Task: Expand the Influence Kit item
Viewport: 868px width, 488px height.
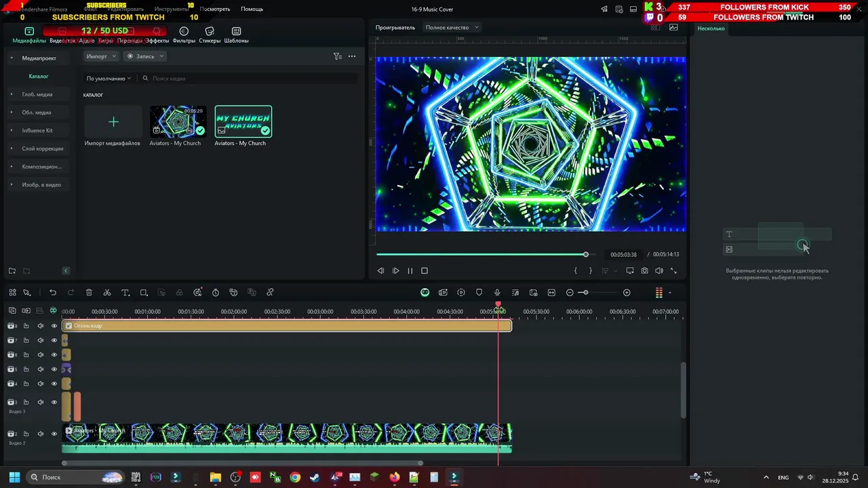Action: click(12, 130)
